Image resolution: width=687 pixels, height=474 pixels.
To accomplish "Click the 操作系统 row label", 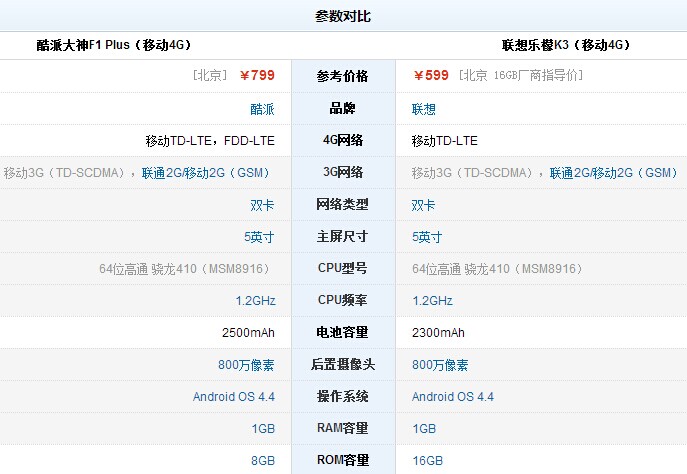I will click(343, 396).
